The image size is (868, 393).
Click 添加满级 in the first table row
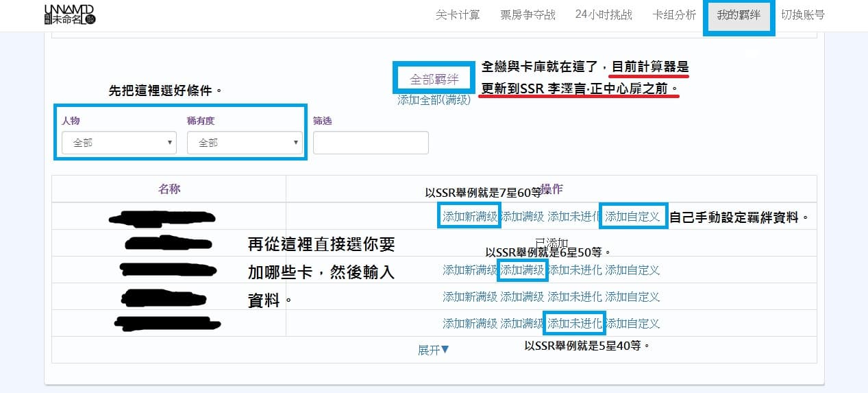pos(522,217)
